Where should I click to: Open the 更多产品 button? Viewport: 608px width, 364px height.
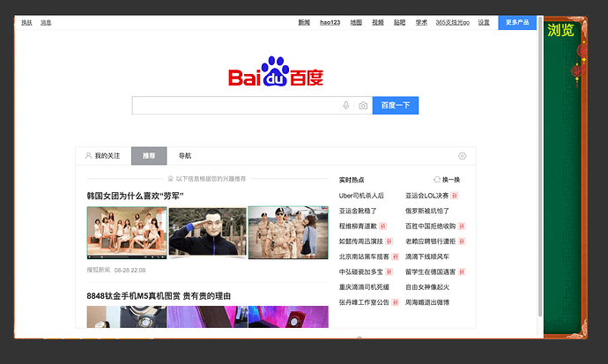(517, 23)
